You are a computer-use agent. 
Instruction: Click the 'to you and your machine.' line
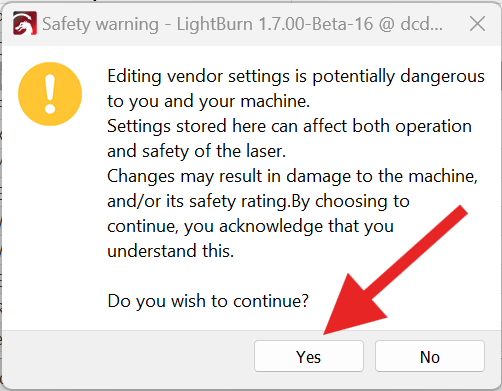coord(209,101)
